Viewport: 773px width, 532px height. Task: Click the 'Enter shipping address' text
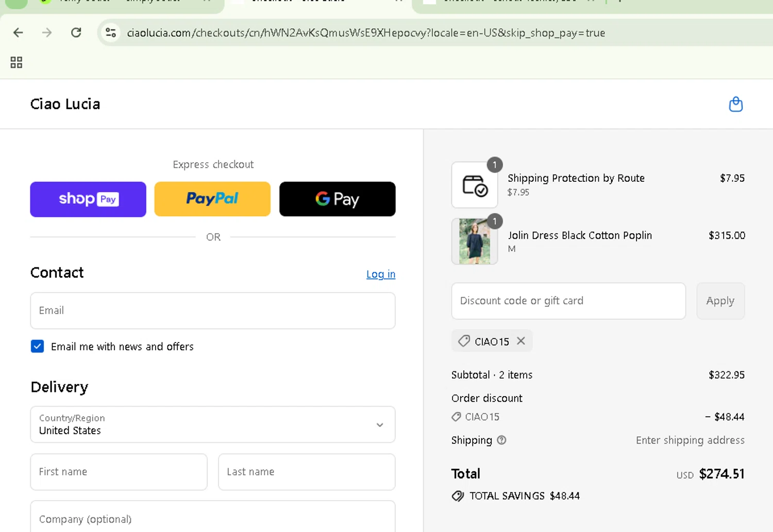[690, 440]
